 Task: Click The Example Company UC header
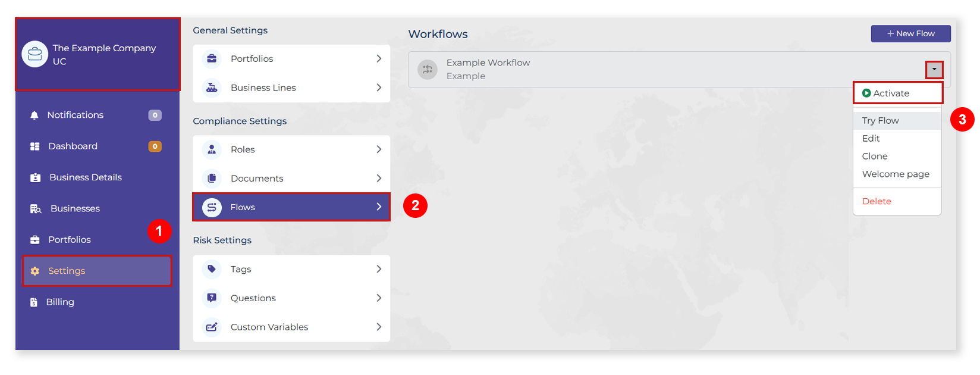[x=98, y=54]
